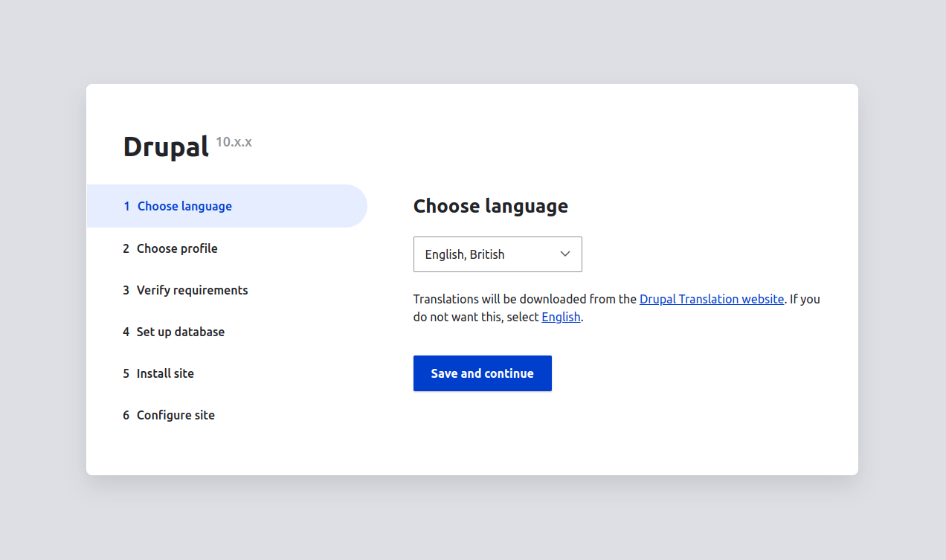This screenshot has height=560, width=946.
Task: Click the 10.x.x version label
Action: (x=234, y=142)
